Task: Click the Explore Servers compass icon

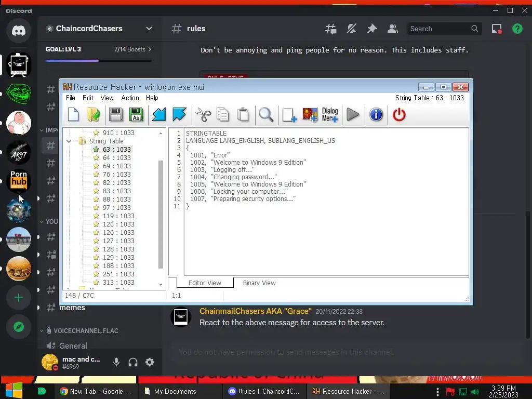Action: 19,327
